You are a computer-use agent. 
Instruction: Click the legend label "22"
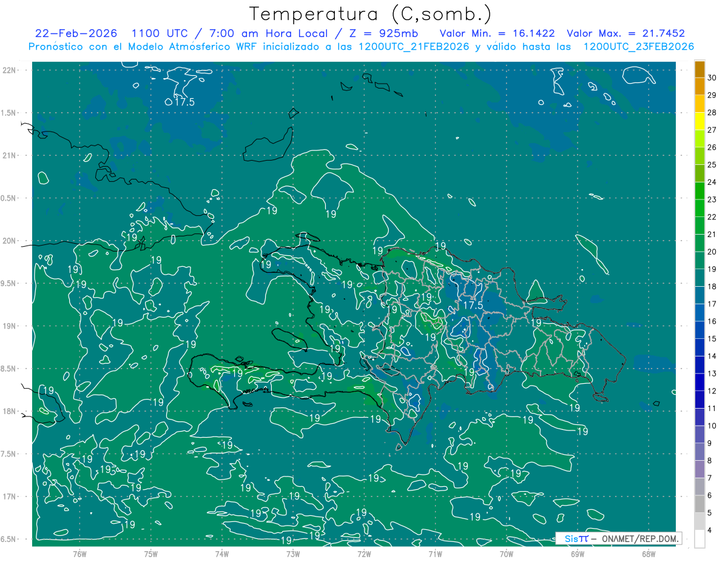[x=712, y=217]
